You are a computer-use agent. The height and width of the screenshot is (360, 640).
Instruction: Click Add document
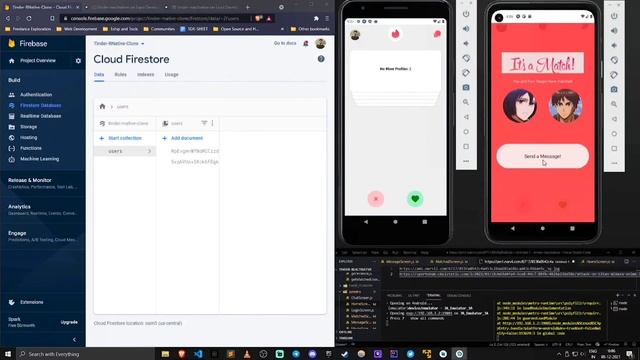[182, 138]
